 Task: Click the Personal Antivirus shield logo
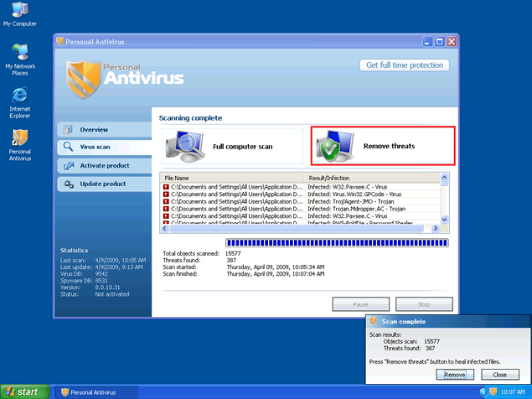tap(84, 75)
